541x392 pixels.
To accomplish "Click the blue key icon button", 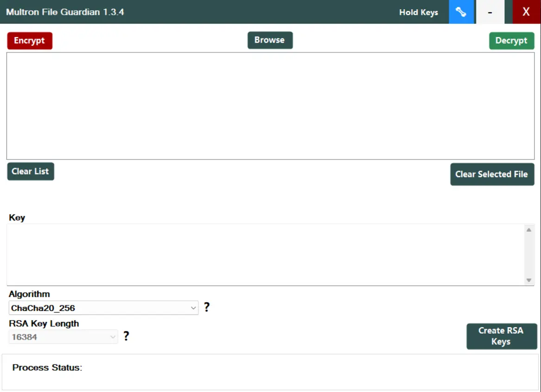I will coord(461,12).
